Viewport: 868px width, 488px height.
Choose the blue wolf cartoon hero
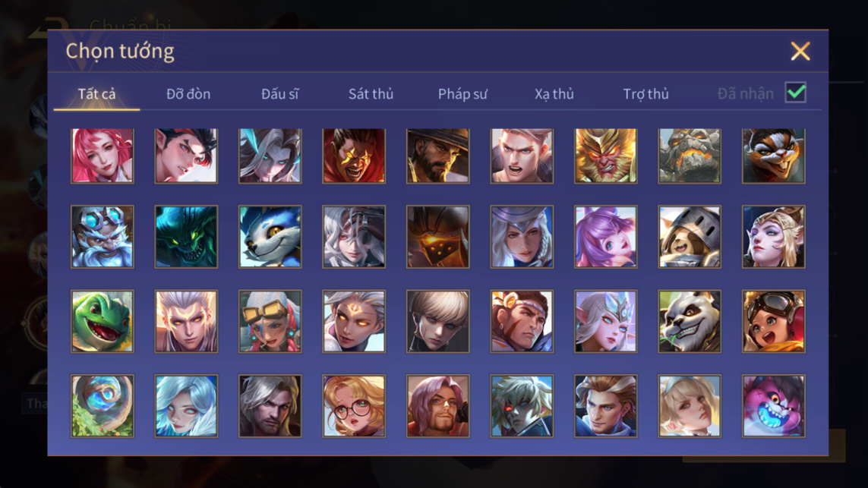[270, 237]
